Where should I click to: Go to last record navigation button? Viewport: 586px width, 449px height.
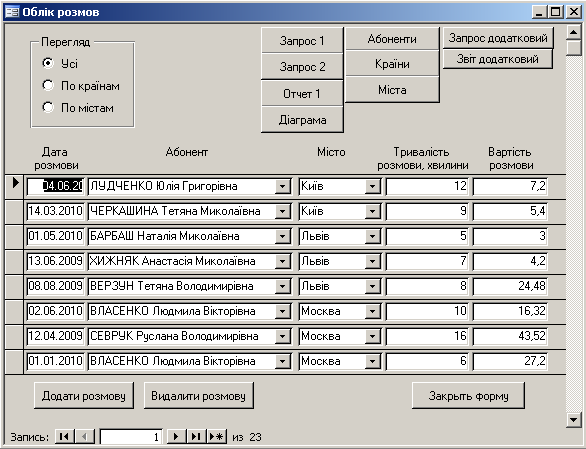[196, 436]
